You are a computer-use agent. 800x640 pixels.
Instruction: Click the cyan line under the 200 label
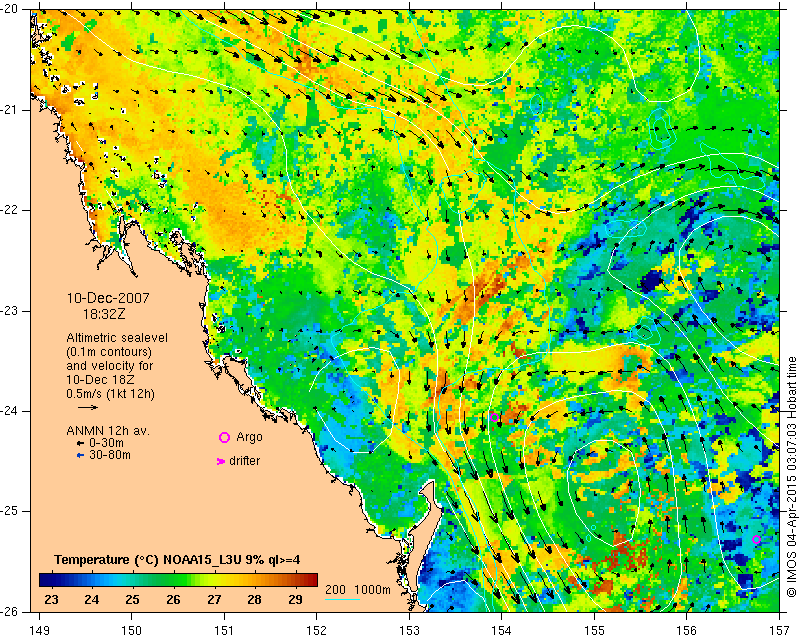342,599
